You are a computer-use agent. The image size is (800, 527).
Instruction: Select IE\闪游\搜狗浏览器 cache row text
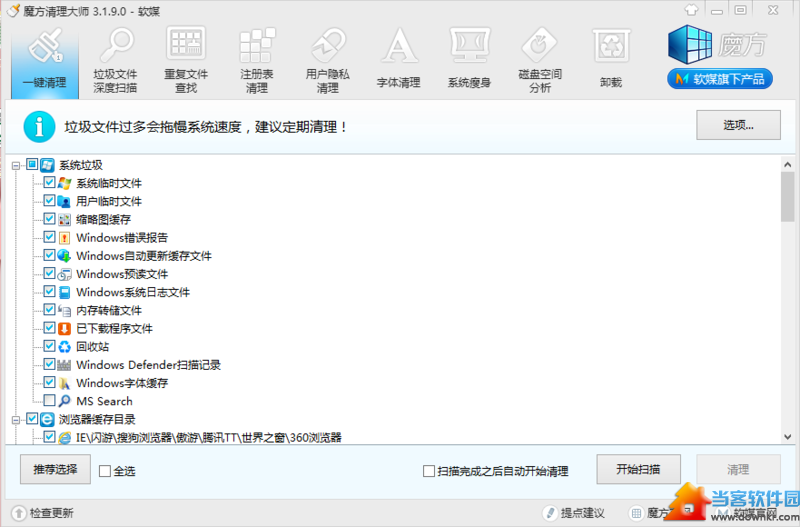[209, 437]
